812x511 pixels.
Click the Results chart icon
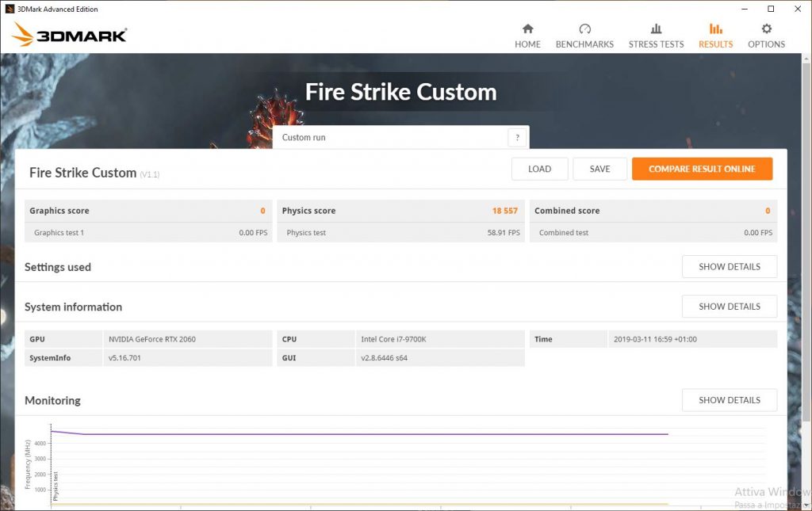click(715, 29)
